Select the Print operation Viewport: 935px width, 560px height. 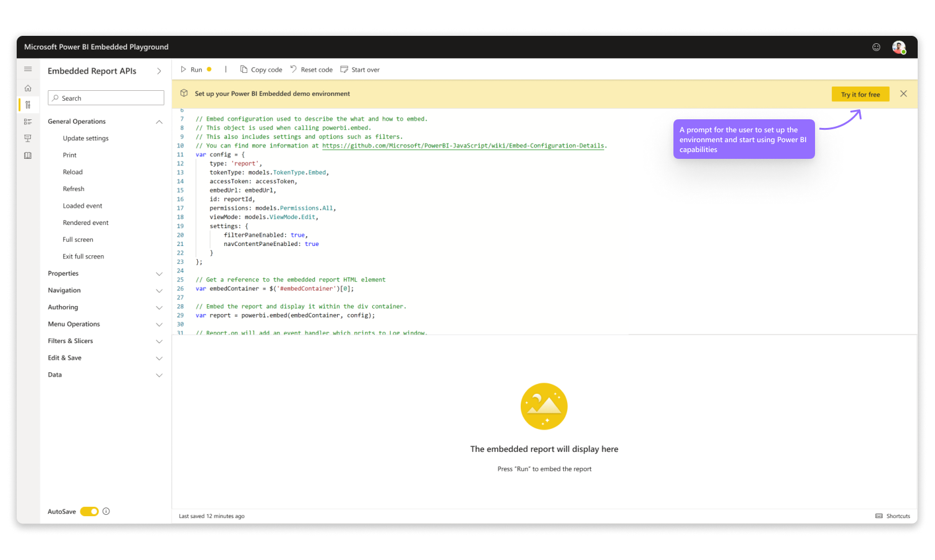tap(70, 155)
